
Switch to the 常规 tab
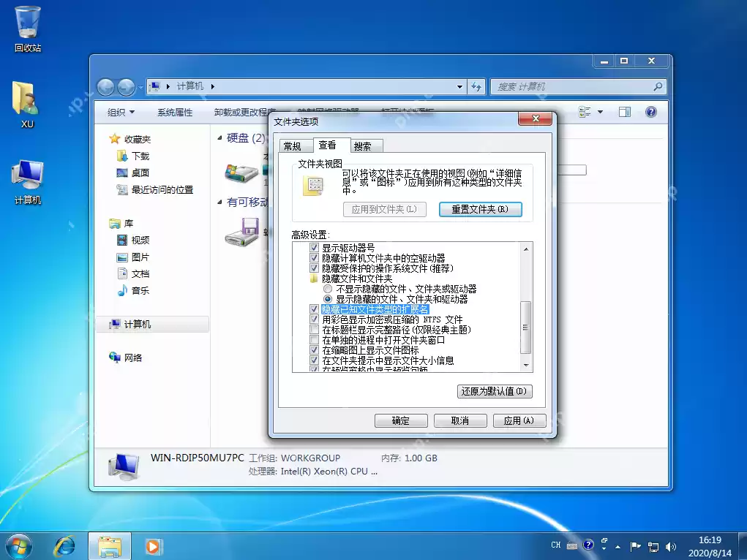click(295, 145)
